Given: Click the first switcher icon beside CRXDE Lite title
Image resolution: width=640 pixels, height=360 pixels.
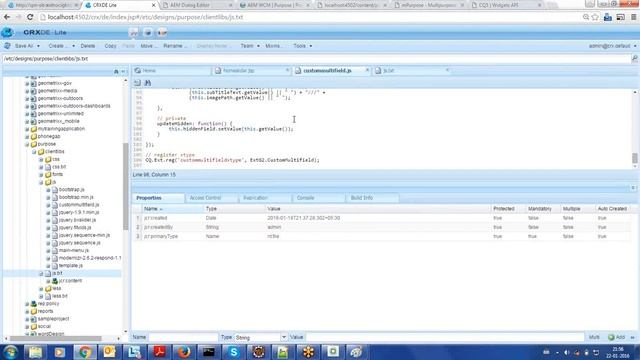Looking at the screenshot, I should click(133, 32).
